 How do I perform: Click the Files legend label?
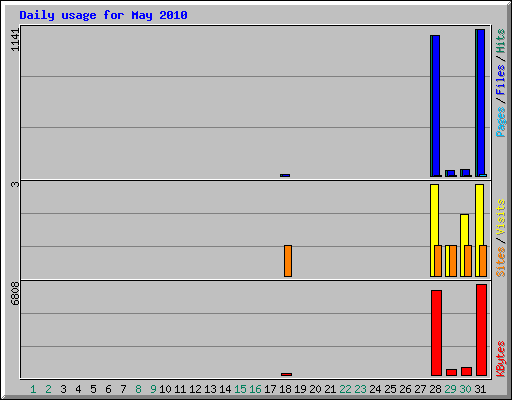tap(500, 79)
